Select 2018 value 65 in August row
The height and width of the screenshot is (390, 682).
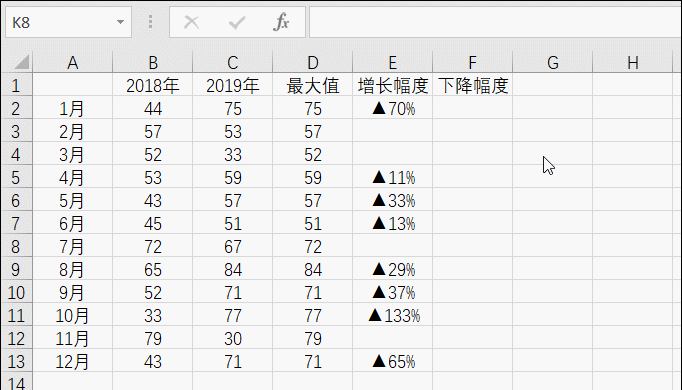153,270
